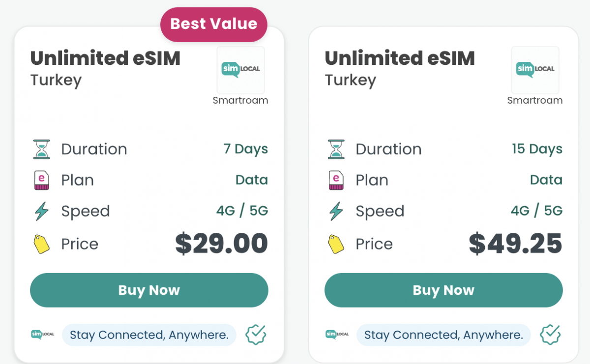This screenshot has width=590, height=364.
Task: Click the eSIM card icon on the $29.00 plan
Action: pos(42,180)
